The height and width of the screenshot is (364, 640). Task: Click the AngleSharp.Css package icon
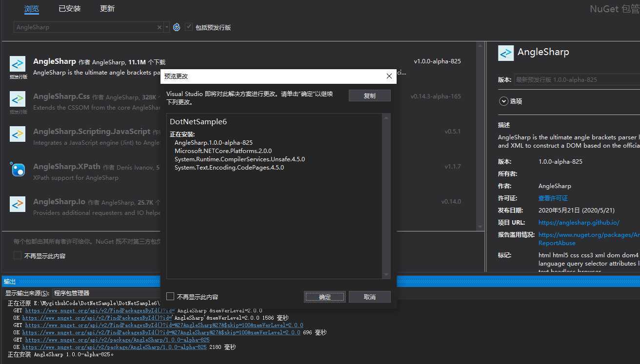coord(18,99)
